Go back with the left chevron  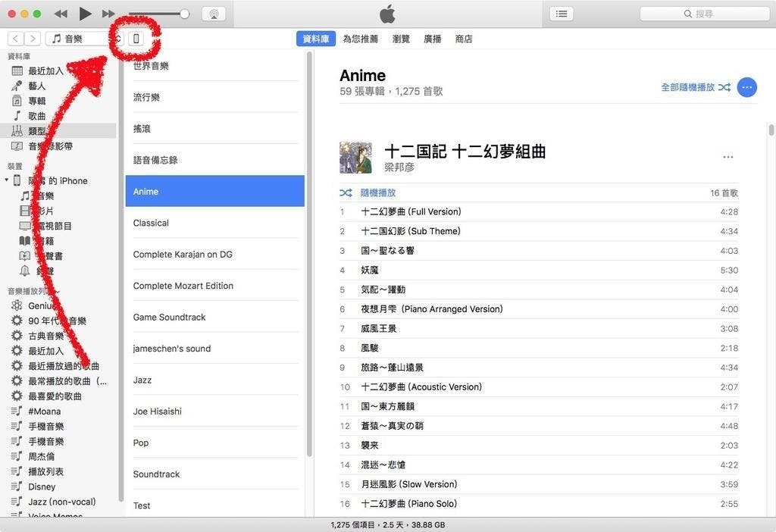coord(16,39)
